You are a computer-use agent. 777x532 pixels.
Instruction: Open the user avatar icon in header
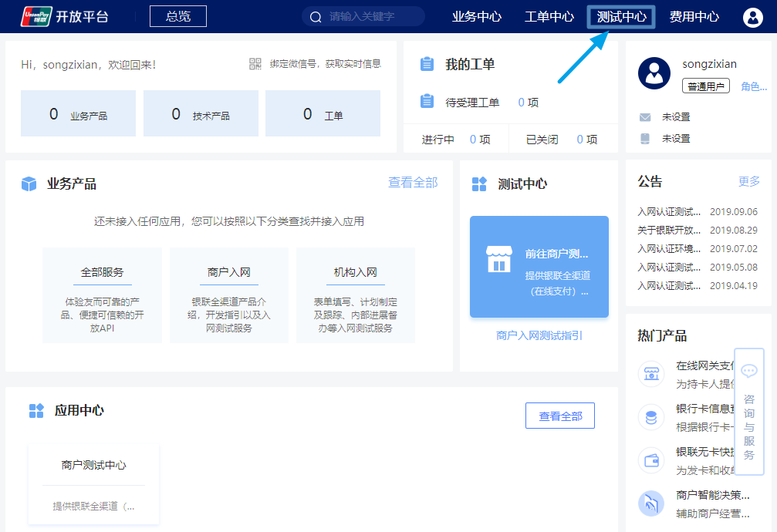click(752, 17)
